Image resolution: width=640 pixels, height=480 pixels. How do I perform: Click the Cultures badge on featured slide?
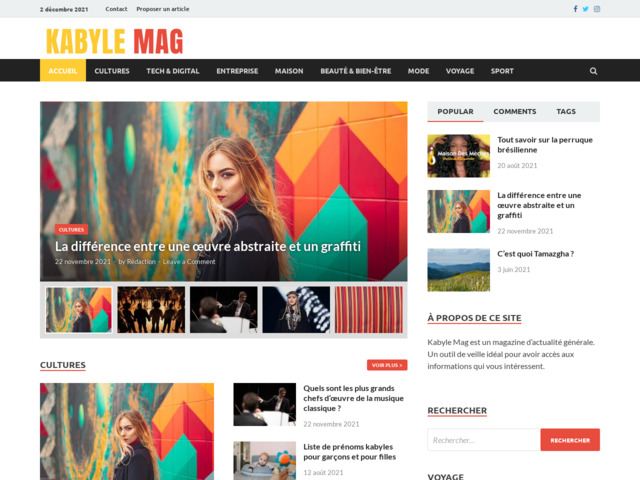coord(71,230)
